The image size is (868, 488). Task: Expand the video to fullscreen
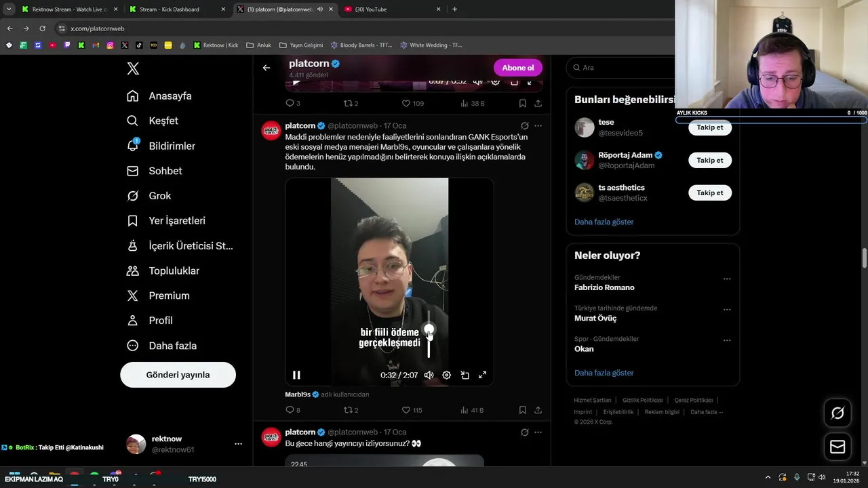coord(483,375)
